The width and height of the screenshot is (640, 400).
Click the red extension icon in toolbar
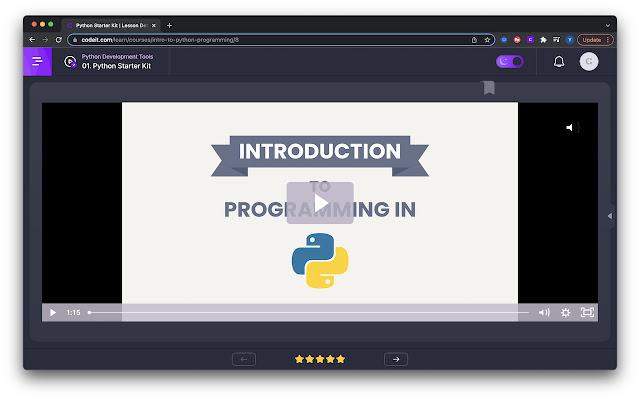(517, 40)
